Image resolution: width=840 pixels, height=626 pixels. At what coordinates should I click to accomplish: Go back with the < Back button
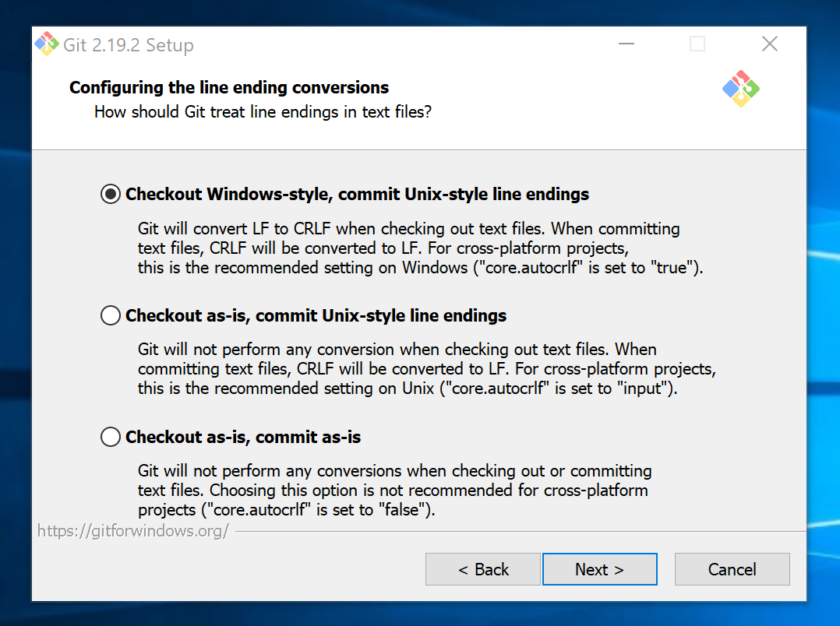[483, 569]
